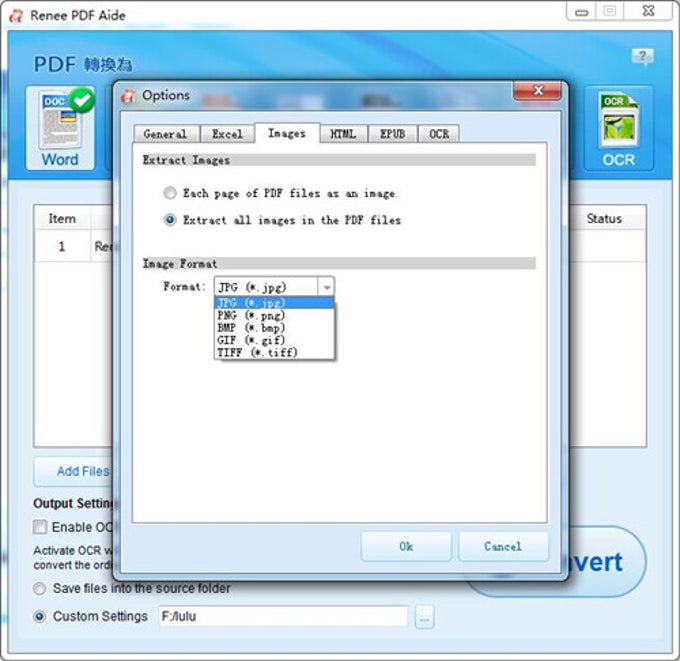Close the Options dialog
680x661 pixels.
coord(538,90)
